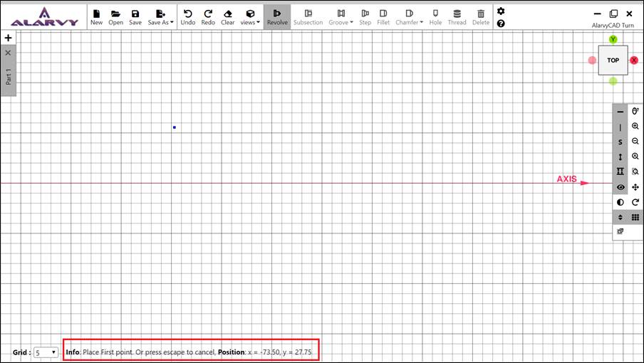Click the mouse controls icon
Image resolution: width=644 pixels, height=363 pixels.
coord(635,111)
